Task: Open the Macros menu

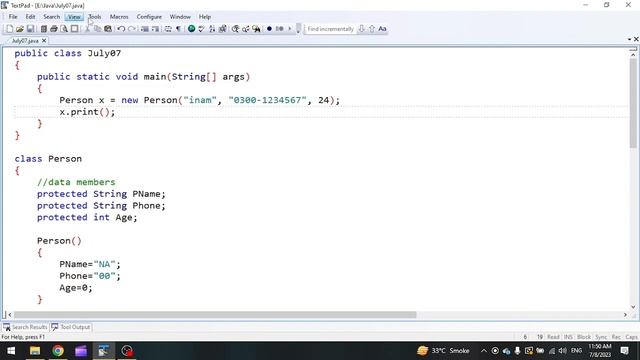Action: 119,17
